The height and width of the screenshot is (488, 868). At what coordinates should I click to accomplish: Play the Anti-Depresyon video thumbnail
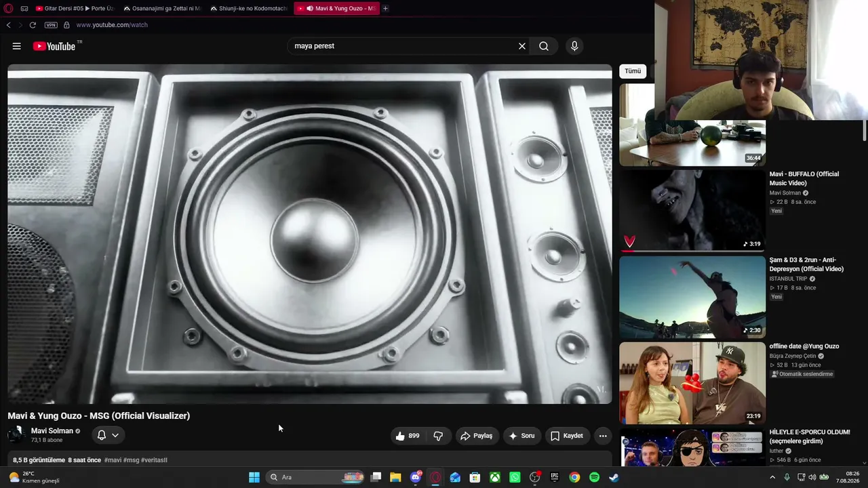[x=692, y=297]
